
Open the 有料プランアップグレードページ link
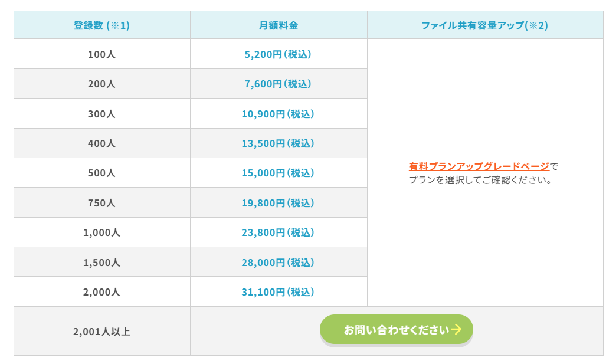tap(479, 166)
